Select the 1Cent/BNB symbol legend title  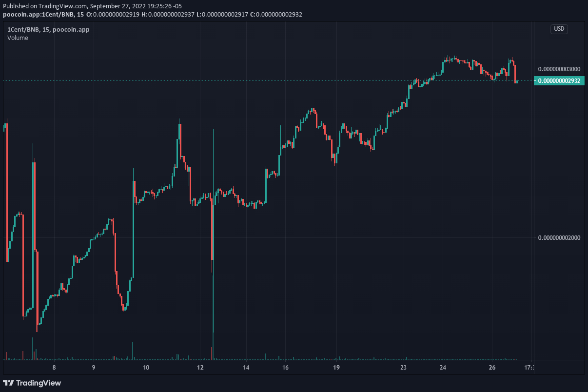point(48,29)
